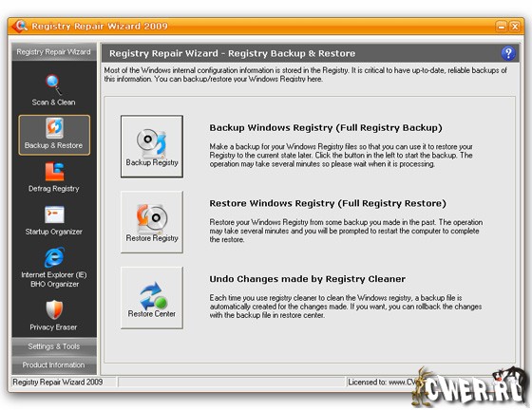
Task: Click 'Undo Changes made by Registry Cleaner' heading
Action: [x=308, y=279]
